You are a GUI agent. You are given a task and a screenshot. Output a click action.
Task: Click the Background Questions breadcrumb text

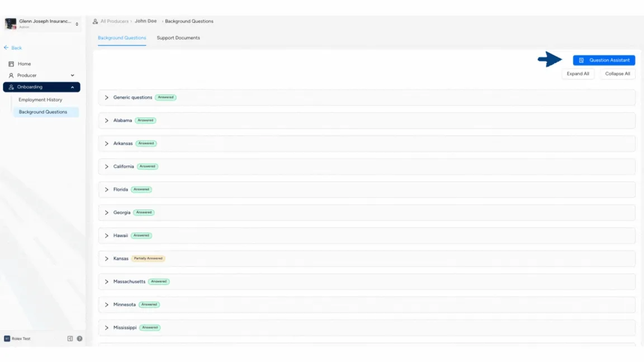pyautogui.click(x=189, y=21)
